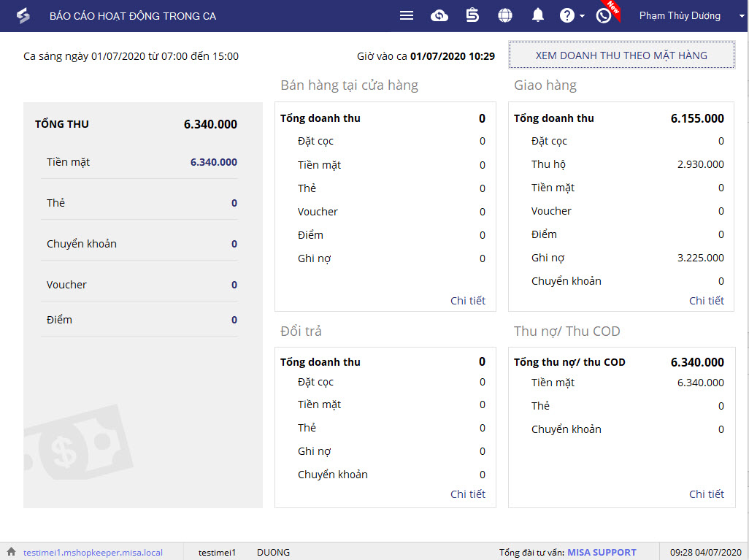Click Thẻ row in Tổng thu panel
The width and height of the screenshot is (749, 560).
(x=139, y=202)
